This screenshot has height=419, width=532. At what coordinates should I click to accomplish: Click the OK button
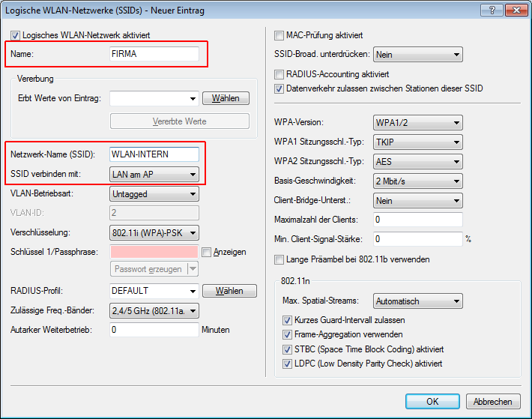pos(432,402)
